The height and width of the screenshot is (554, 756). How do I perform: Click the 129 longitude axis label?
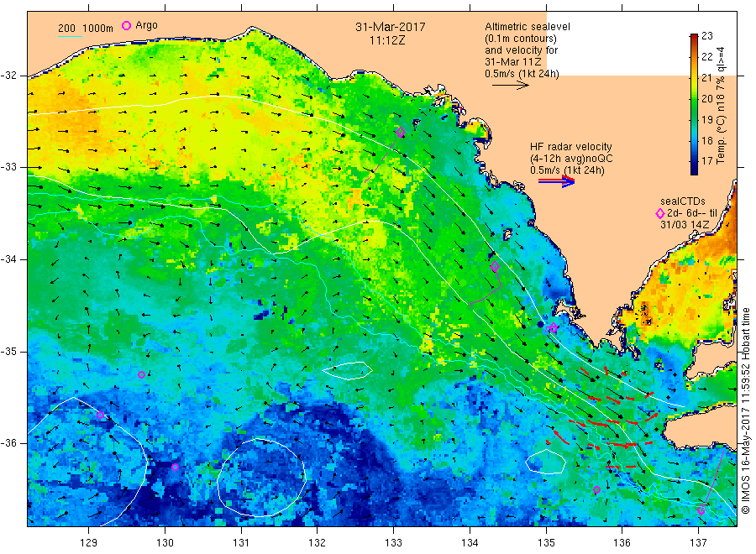click(x=89, y=543)
